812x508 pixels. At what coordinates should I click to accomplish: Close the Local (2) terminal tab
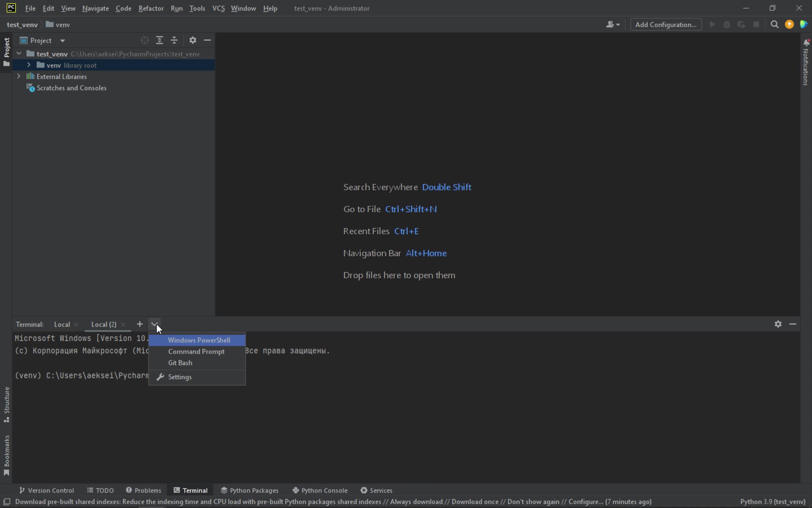[123, 325]
